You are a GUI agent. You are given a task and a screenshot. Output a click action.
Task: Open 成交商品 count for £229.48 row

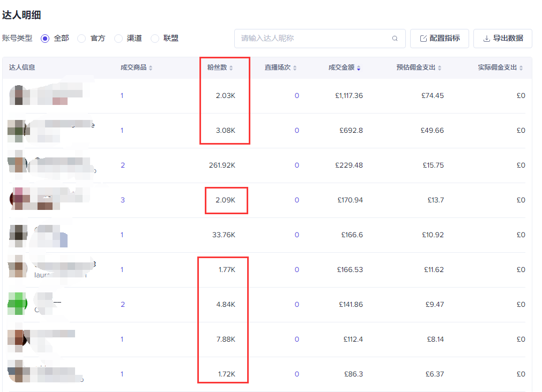pos(123,165)
